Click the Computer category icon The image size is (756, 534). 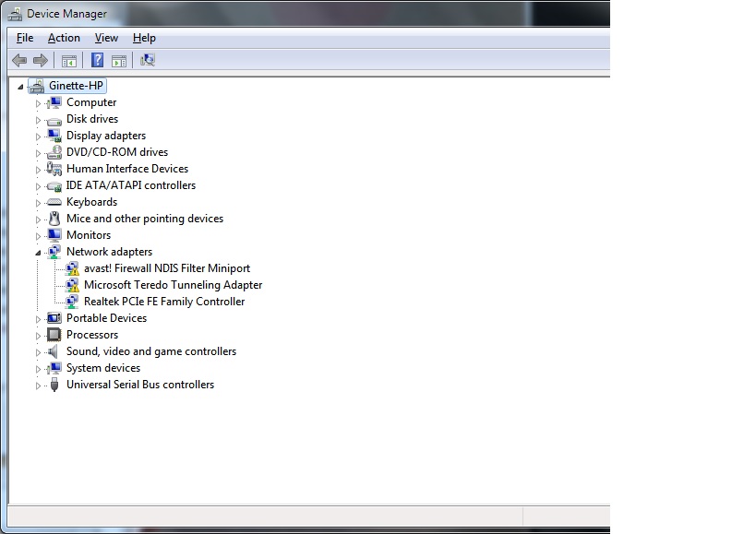[x=54, y=102]
